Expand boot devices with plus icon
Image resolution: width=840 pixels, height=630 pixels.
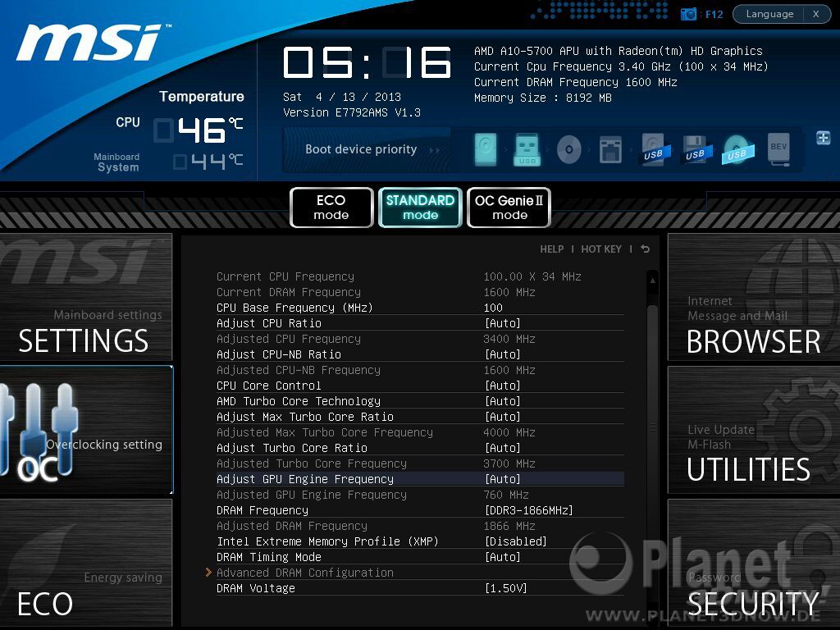[824, 138]
